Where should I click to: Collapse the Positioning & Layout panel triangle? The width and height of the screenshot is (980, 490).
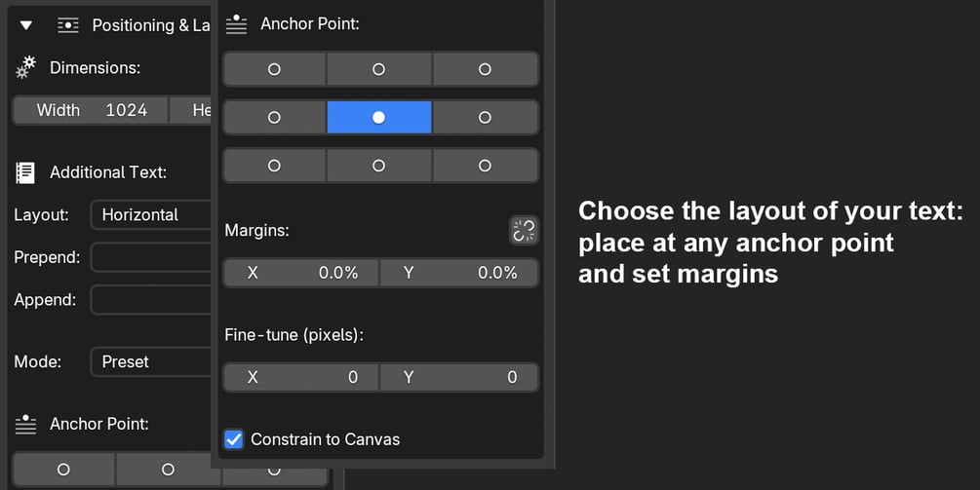click(26, 25)
